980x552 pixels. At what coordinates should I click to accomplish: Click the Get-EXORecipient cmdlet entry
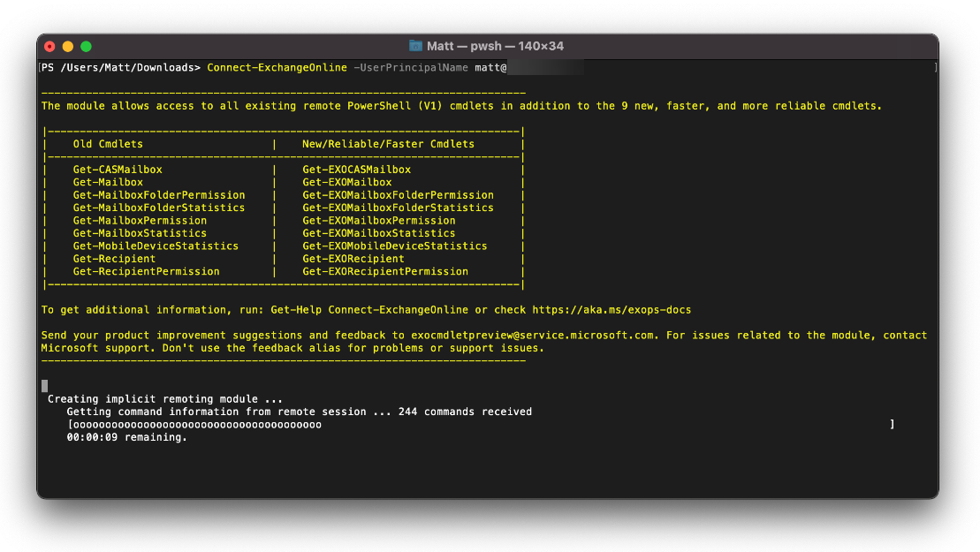click(x=353, y=259)
